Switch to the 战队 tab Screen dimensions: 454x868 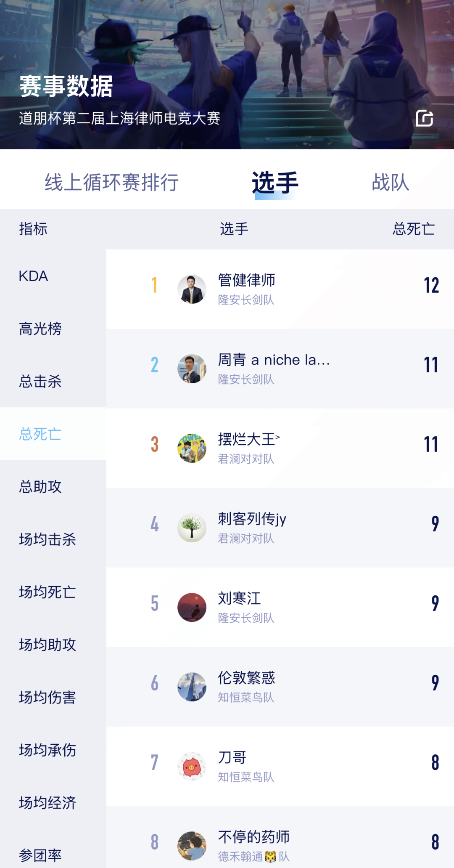(x=390, y=182)
